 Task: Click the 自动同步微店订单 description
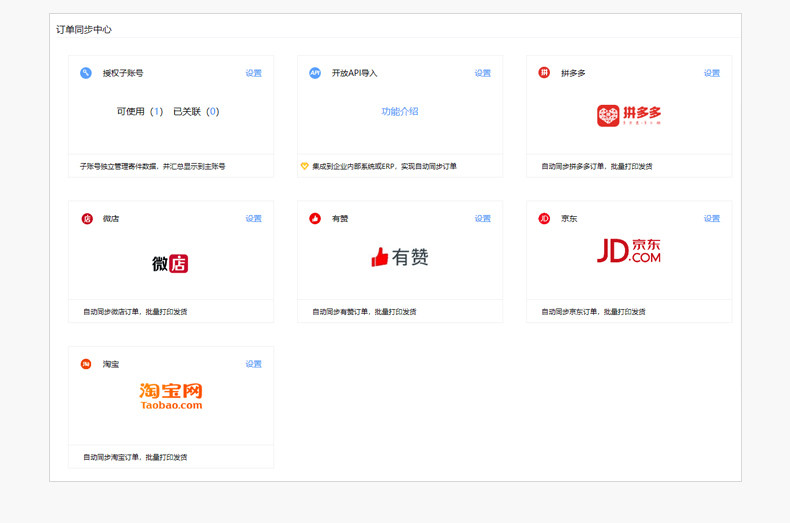click(x=135, y=312)
